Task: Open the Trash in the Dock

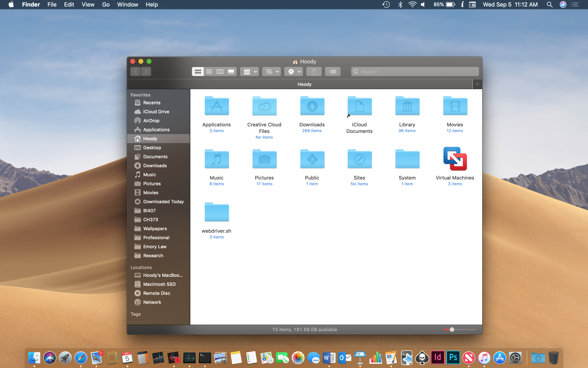Action: [553, 358]
